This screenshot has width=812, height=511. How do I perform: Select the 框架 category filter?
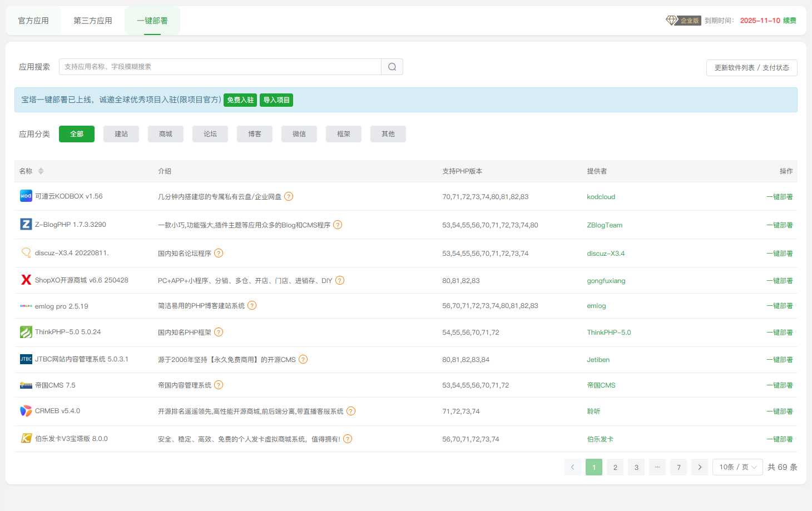(x=344, y=134)
